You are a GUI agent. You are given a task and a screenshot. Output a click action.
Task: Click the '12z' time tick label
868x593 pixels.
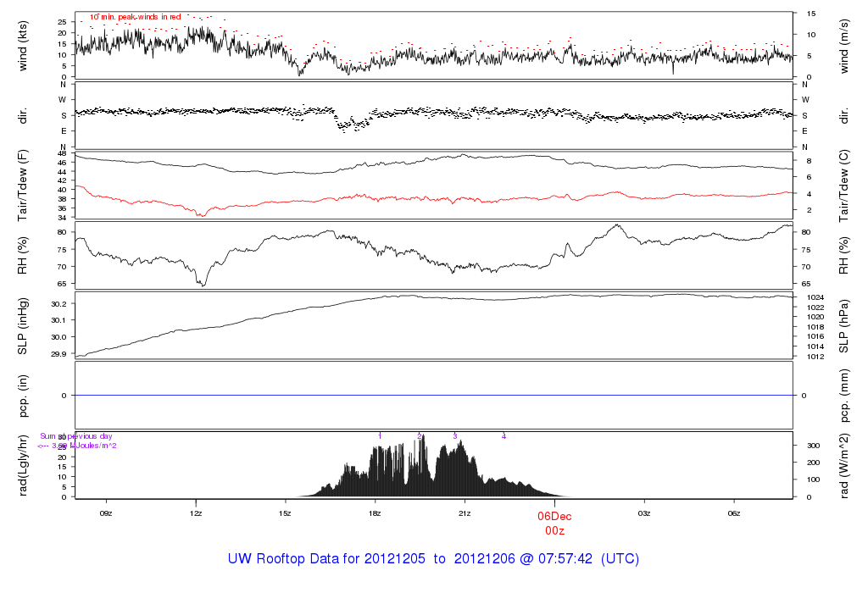pos(196,513)
